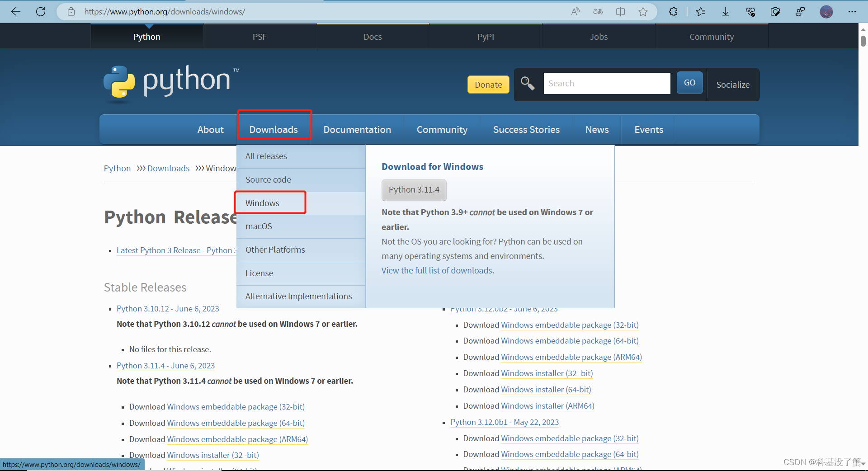Click the read aloud icon

pos(576,12)
